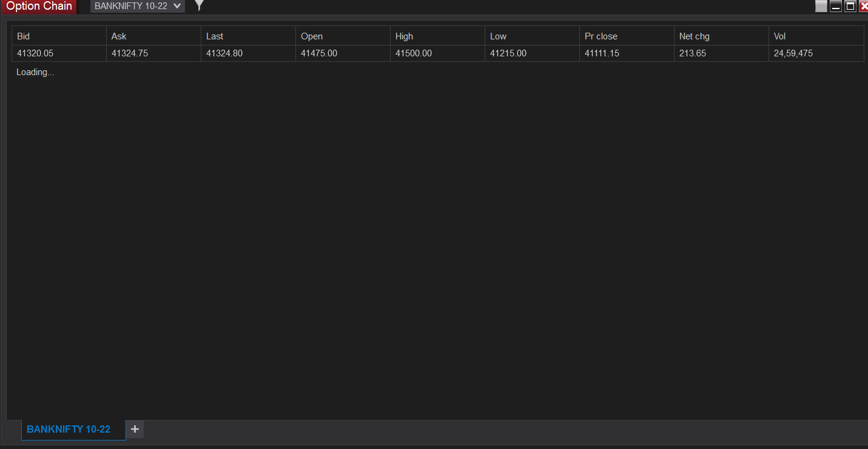Click the Pr close column header
Image resolution: width=868 pixels, height=449 pixels.
pos(627,36)
